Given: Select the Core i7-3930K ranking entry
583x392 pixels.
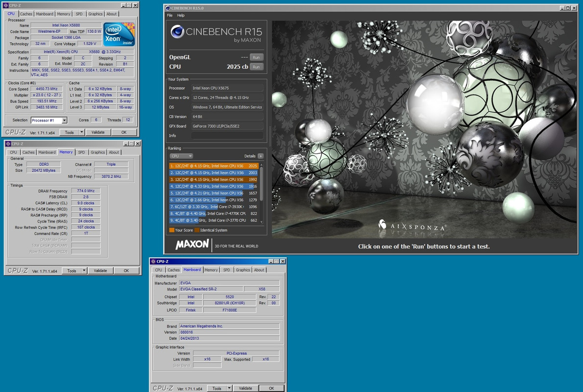Looking at the screenshot, I should (214, 207).
